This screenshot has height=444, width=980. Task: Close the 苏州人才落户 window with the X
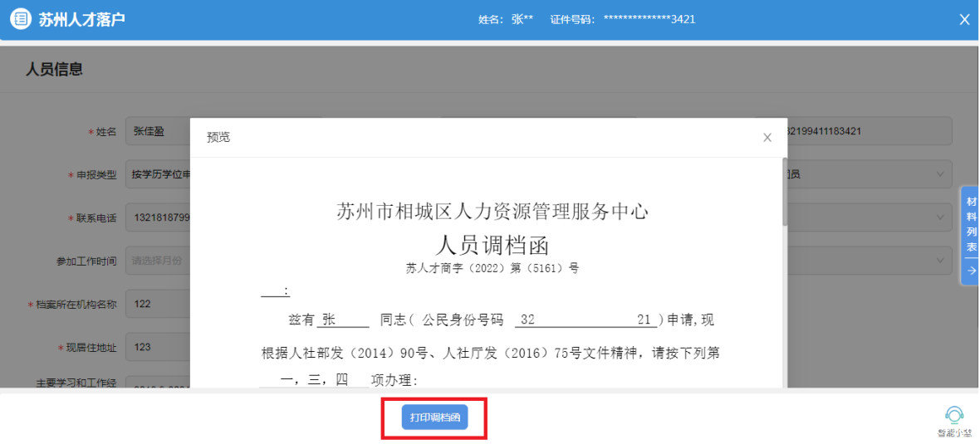pos(964,19)
